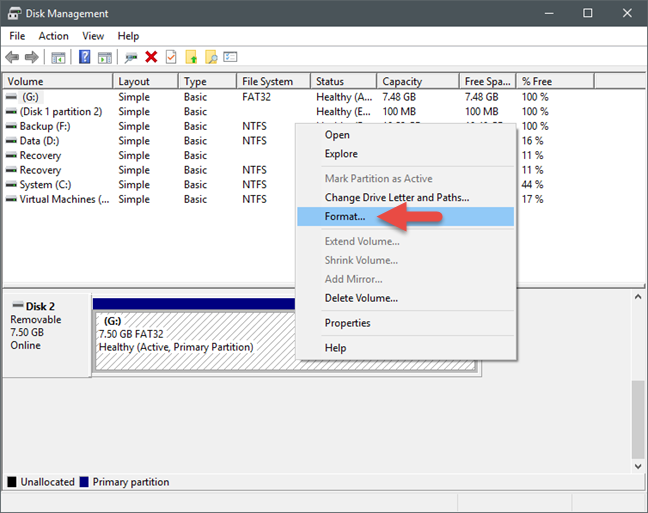648x513 pixels.
Task: Click the Rescan Disks connection icon
Action: click(131, 57)
